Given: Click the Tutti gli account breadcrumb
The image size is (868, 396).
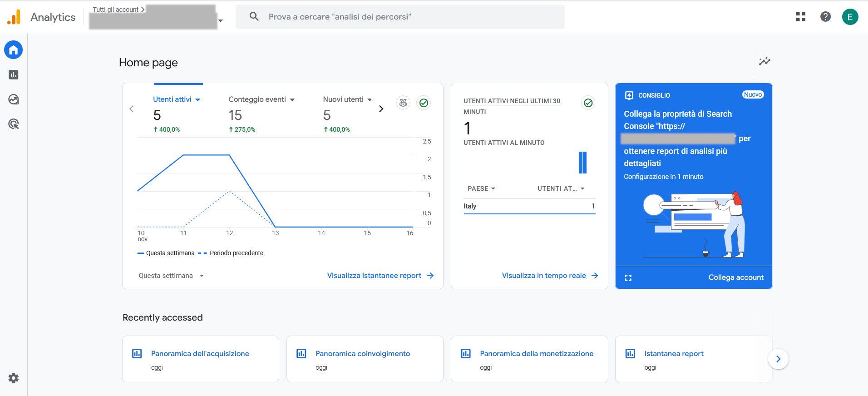Looking at the screenshot, I should point(116,10).
